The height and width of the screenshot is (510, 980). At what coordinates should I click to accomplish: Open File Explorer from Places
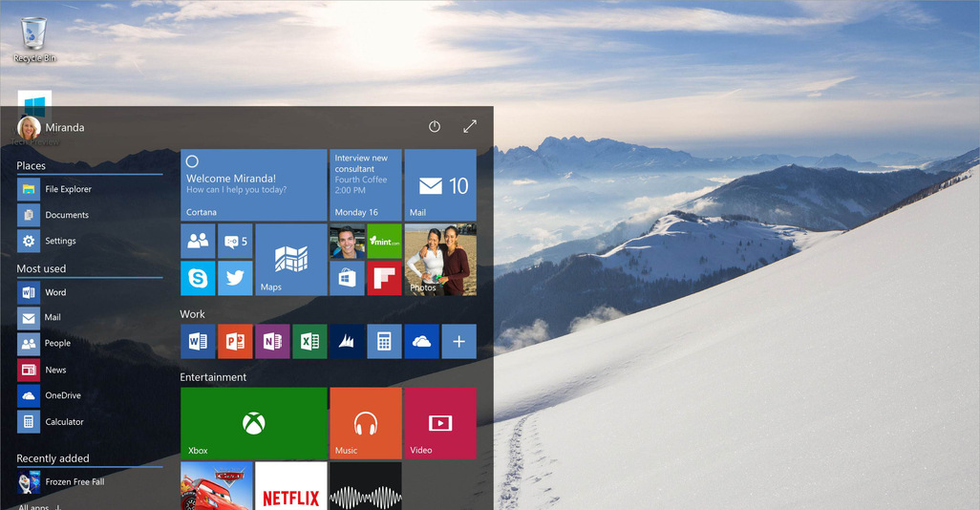point(67,189)
